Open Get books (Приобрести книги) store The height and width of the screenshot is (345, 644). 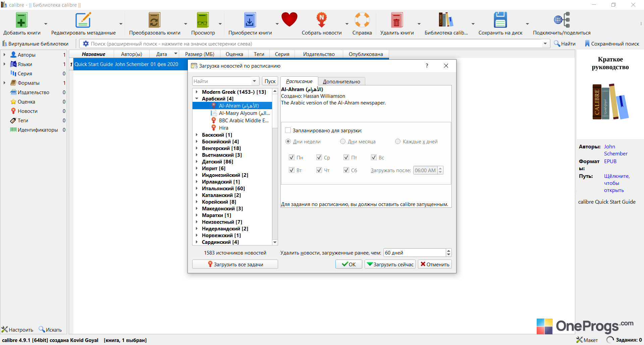pyautogui.click(x=250, y=20)
